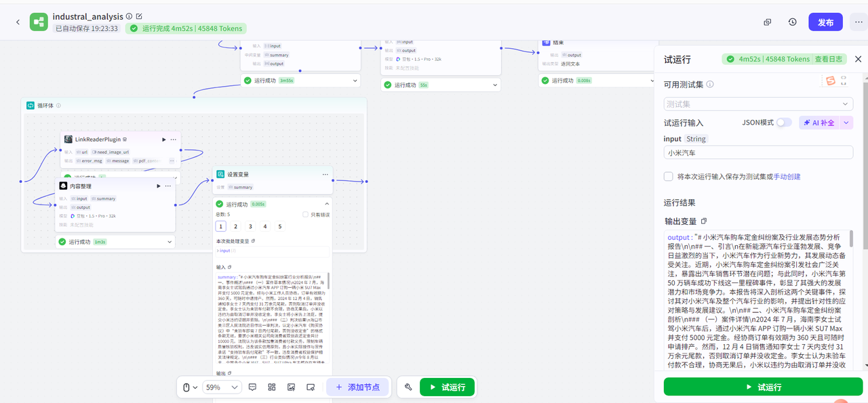This screenshot has width=868, height=403.
Task: Go back using the header arrow
Action: click(18, 22)
